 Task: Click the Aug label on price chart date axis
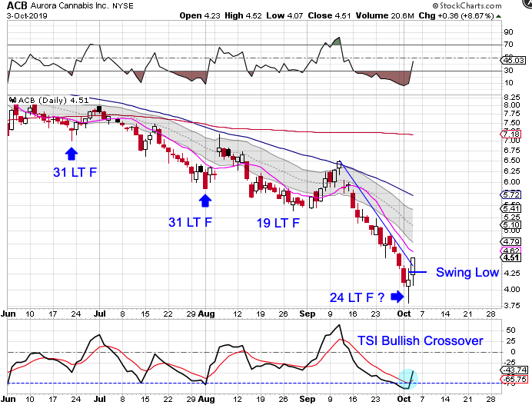pos(206,314)
